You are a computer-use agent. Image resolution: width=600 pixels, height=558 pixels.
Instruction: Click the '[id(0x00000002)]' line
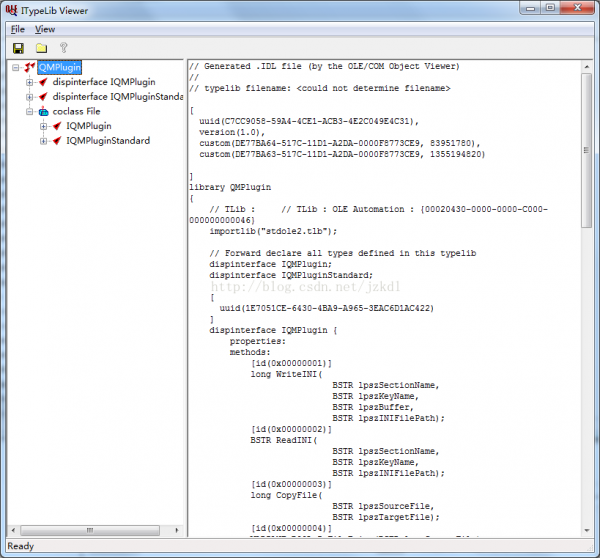click(x=291, y=429)
